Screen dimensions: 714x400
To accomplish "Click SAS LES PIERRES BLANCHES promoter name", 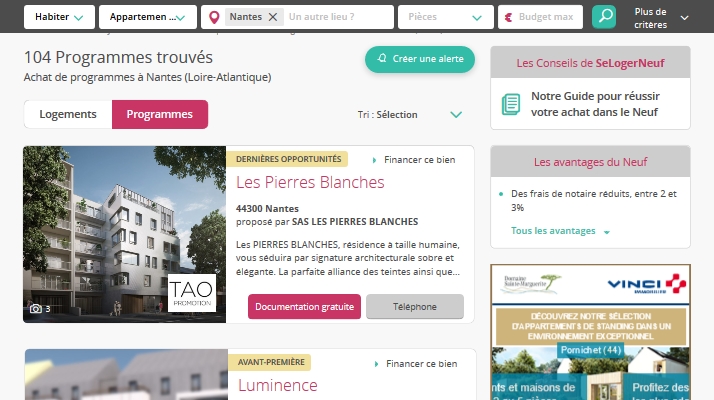I will (355, 222).
